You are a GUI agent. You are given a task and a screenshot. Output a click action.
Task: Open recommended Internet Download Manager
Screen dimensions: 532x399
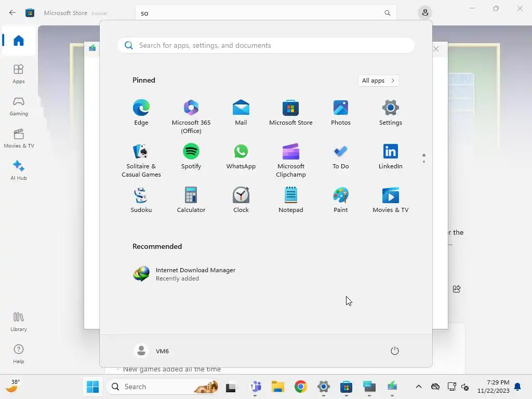tap(184, 274)
